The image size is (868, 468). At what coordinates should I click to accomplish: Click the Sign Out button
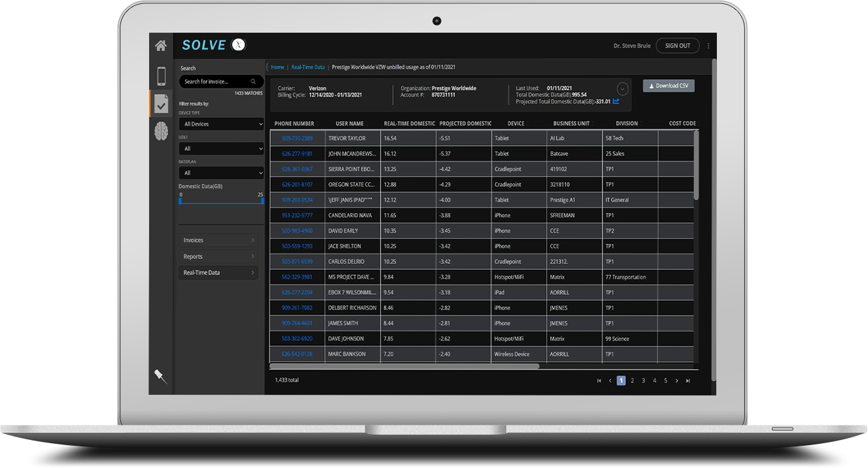point(678,46)
